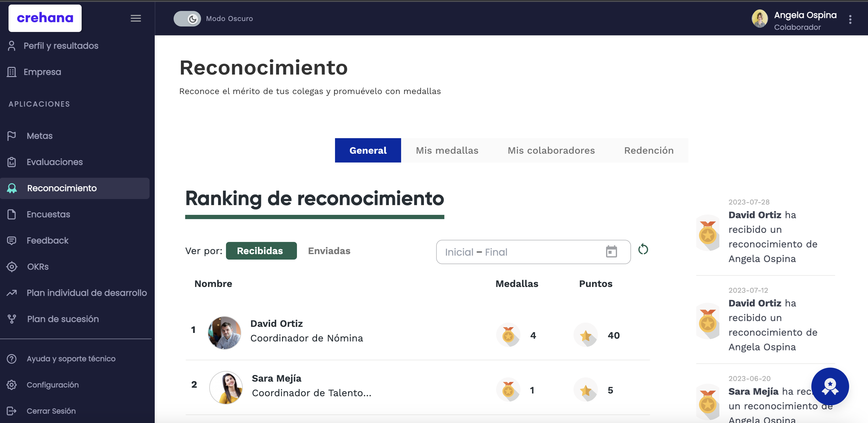Click Cerrar Sesión
The height and width of the screenshot is (423, 868).
[51, 411]
